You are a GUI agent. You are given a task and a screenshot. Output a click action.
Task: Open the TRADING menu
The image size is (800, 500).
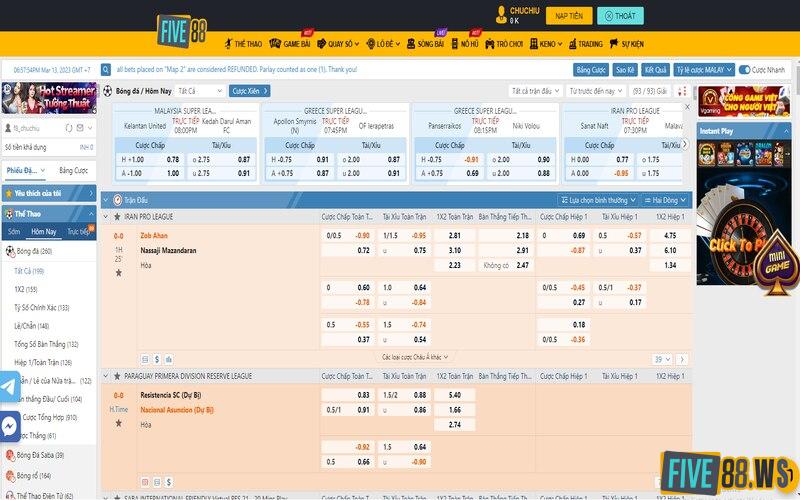pos(586,44)
